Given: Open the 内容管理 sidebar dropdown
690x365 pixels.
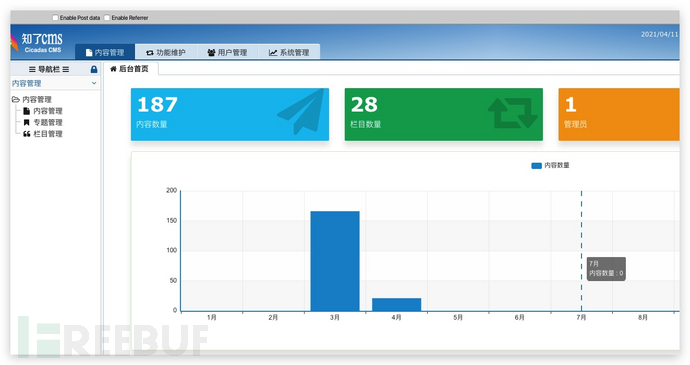Looking at the screenshot, I should [55, 83].
